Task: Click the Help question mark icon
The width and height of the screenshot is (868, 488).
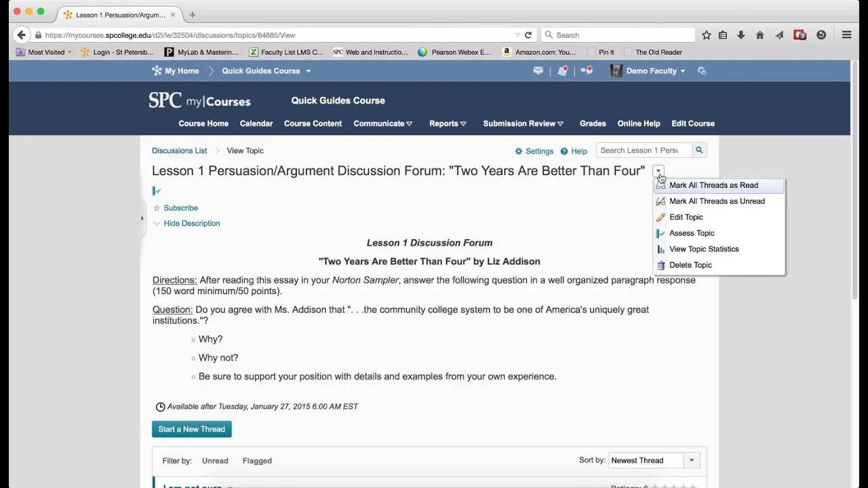Action: (x=564, y=151)
